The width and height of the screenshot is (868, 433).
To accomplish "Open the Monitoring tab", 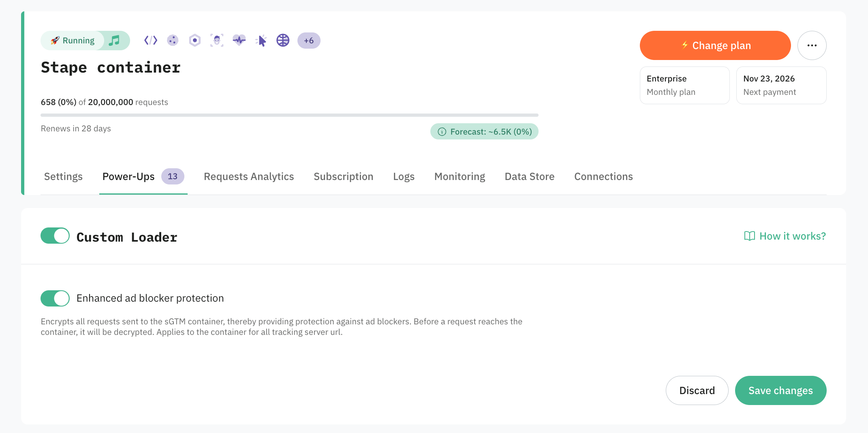I will [x=460, y=176].
